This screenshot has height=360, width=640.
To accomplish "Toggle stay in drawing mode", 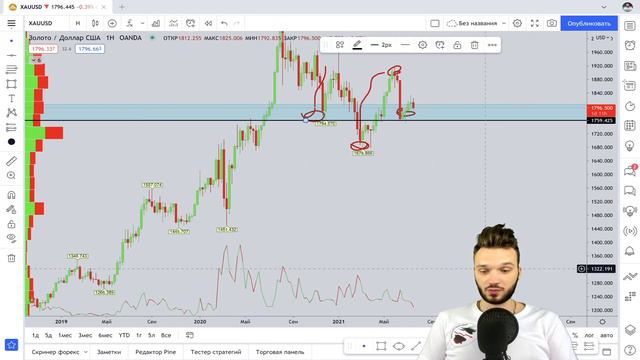I will (11, 209).
